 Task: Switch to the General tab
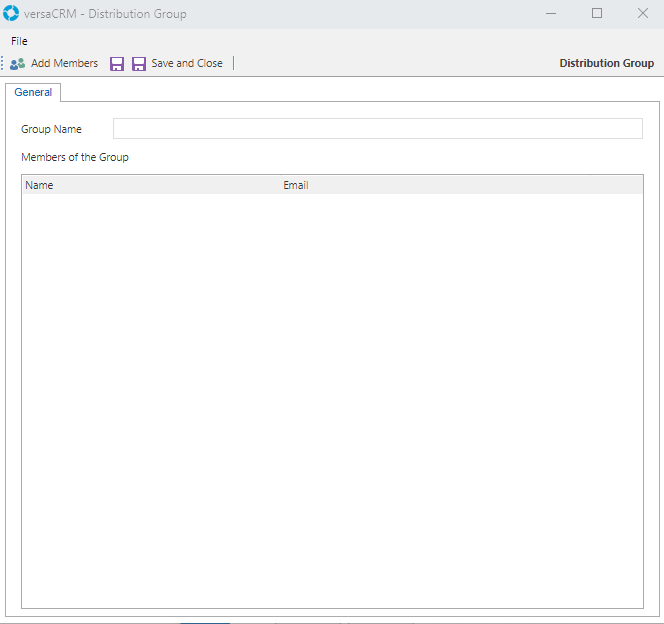tap(33, 92)
